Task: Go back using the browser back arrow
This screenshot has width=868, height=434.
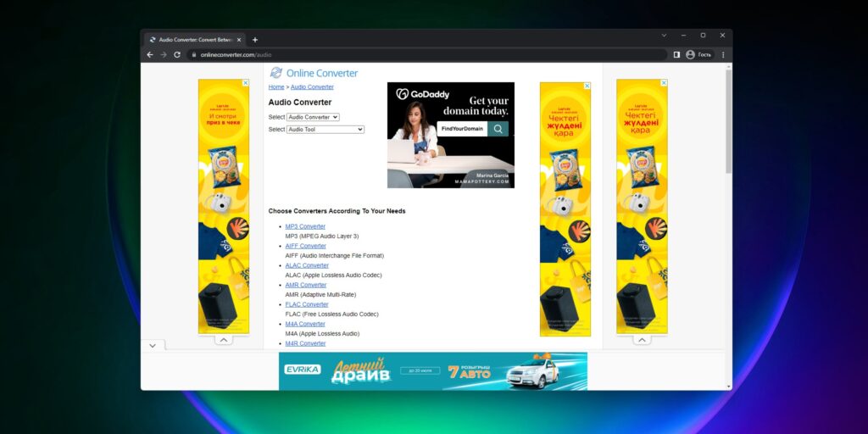Action: point(149,55)
